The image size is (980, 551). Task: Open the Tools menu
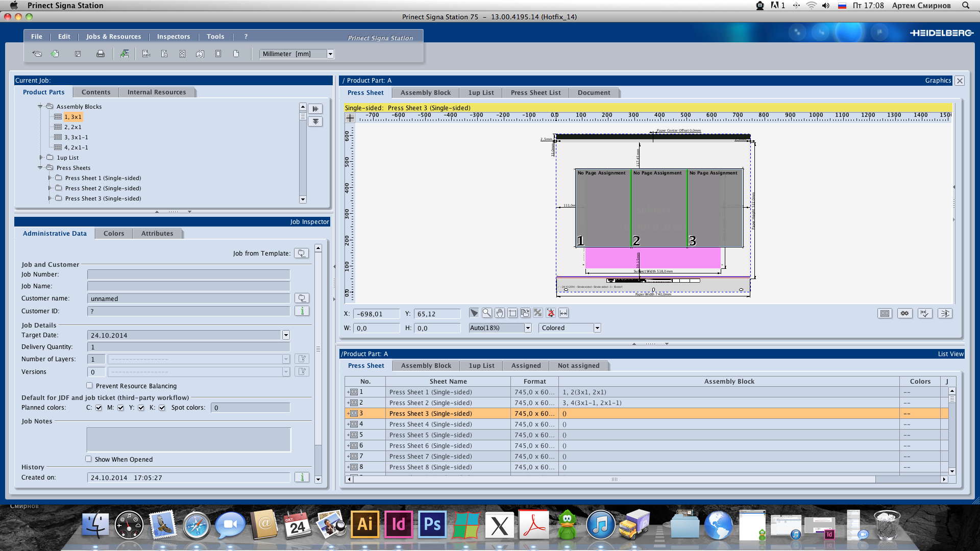pos(215,36)
